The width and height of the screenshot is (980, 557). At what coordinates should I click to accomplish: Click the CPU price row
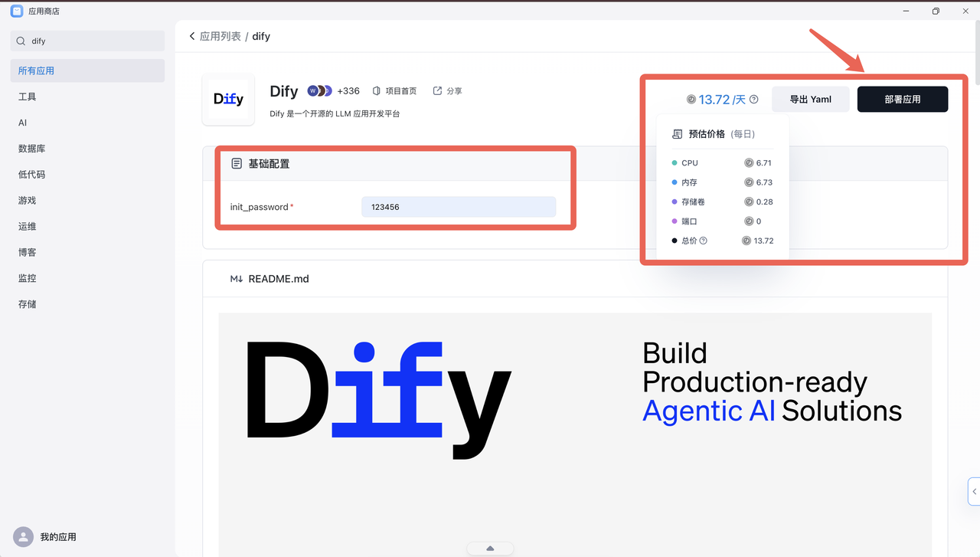tap(722, 163)
